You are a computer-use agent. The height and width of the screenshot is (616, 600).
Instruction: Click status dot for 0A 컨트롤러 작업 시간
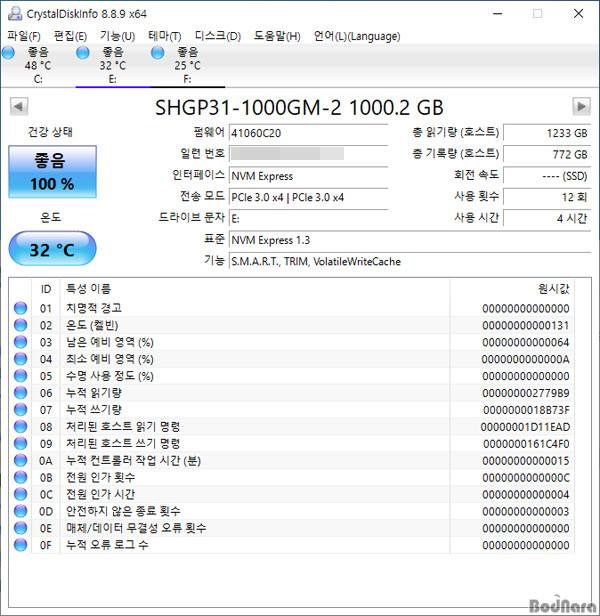[20, 460]
